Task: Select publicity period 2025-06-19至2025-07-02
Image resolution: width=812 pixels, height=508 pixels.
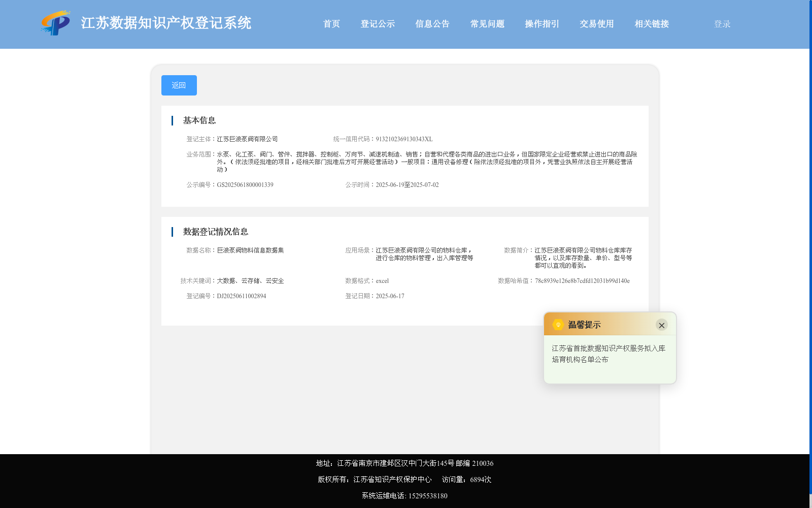Action: click(407, 185)
